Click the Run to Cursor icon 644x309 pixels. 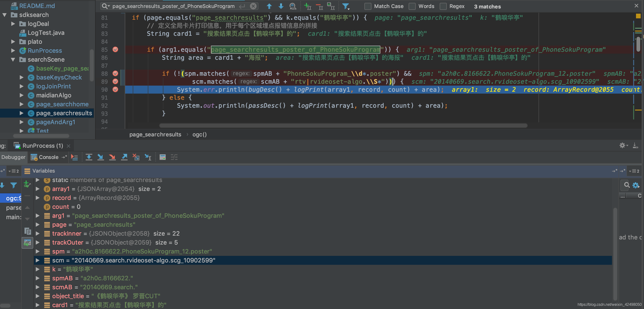tap(148, 157)
